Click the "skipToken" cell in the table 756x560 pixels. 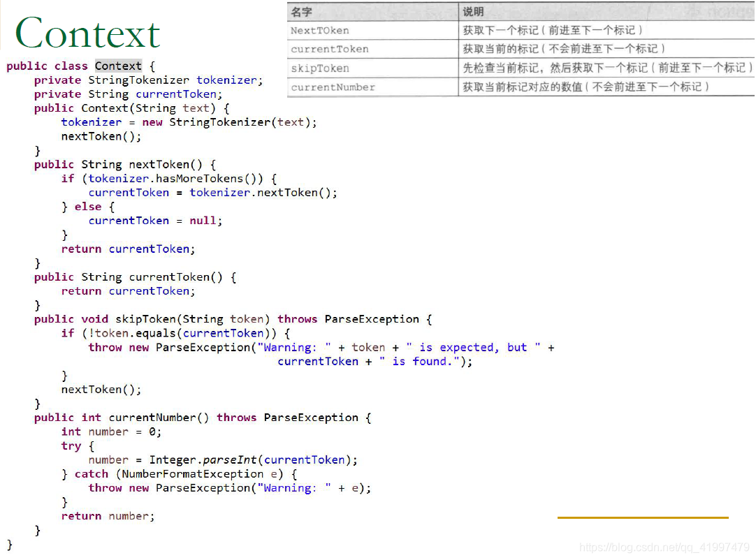(372, 68)
